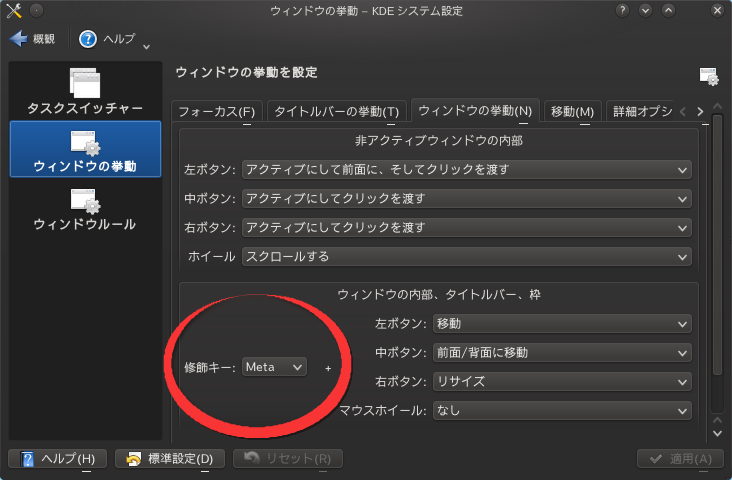Viewport: 732px width, 480px height.
Task: Click the blue ヘルプ toolbar icon
Action: [88, 39]
